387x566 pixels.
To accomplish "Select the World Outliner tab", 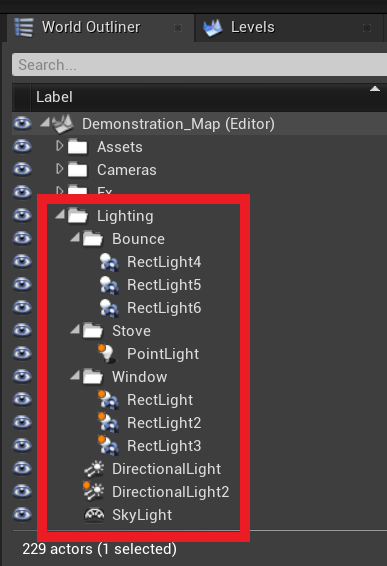I will click(x=91, y=27).
